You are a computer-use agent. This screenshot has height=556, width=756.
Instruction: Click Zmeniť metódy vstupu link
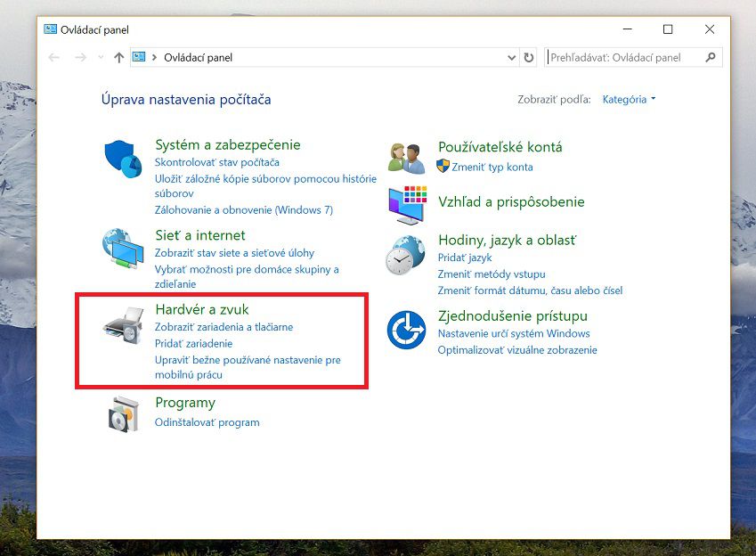(x=492, y=274)
